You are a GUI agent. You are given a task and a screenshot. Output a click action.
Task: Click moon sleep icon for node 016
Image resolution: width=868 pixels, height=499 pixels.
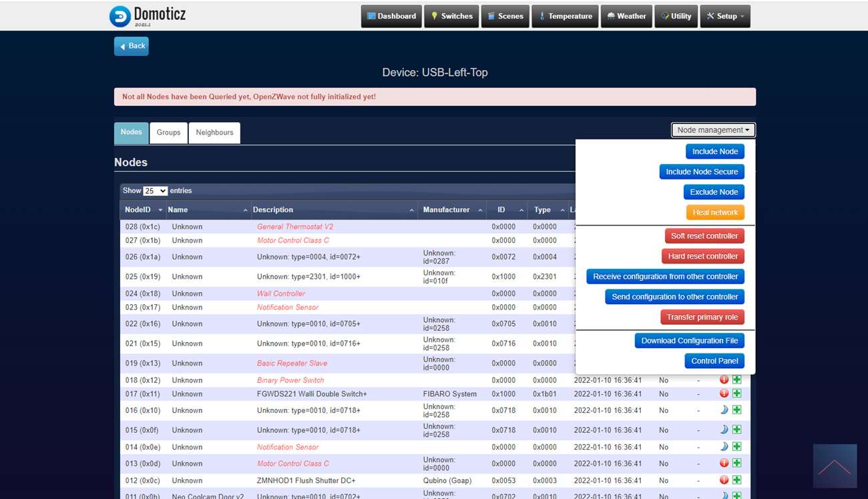724,410
